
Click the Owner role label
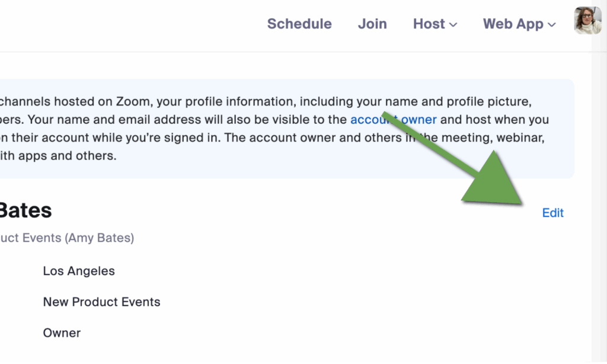pyautogui.click(x=62, y=333)
